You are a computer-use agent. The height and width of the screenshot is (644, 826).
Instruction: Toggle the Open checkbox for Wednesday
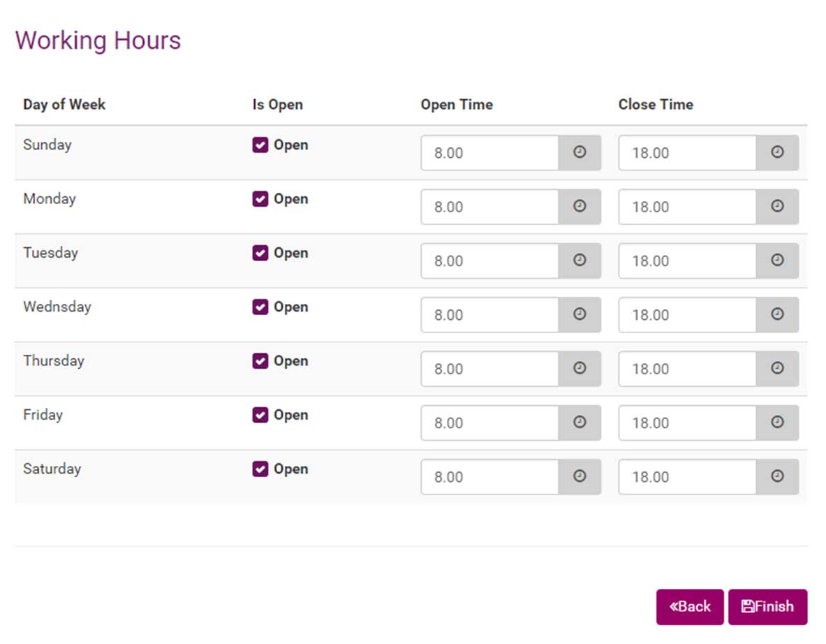(x=260, y=307)
